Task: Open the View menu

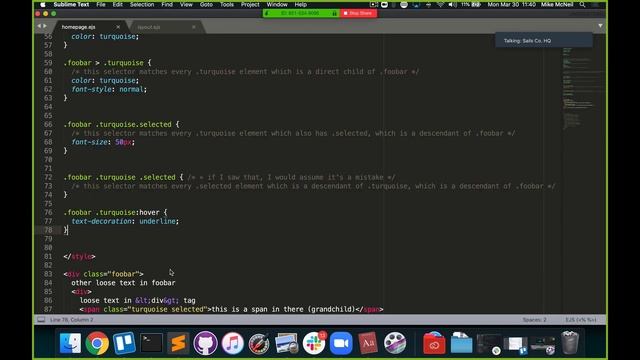Action: pos(186,4)
